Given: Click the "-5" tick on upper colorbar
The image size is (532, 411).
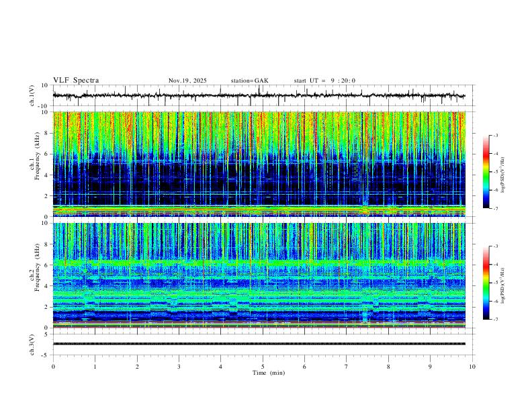Looking at the screenshot, I should click(x=495, y=172).
